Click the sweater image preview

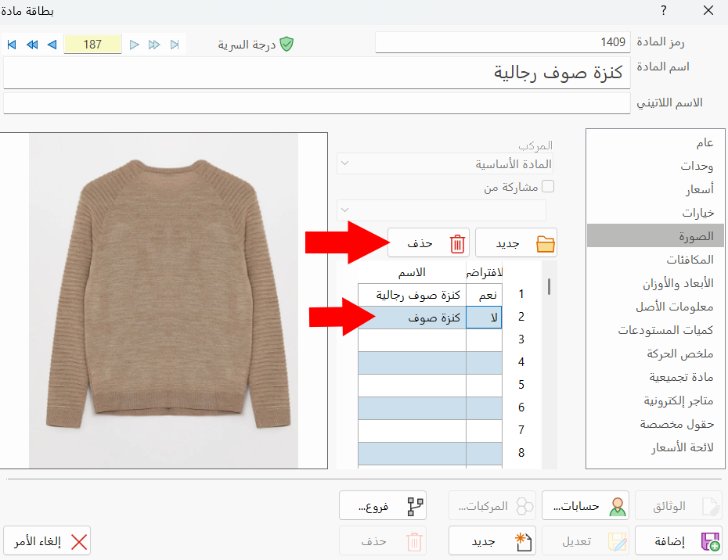point(164,300)
